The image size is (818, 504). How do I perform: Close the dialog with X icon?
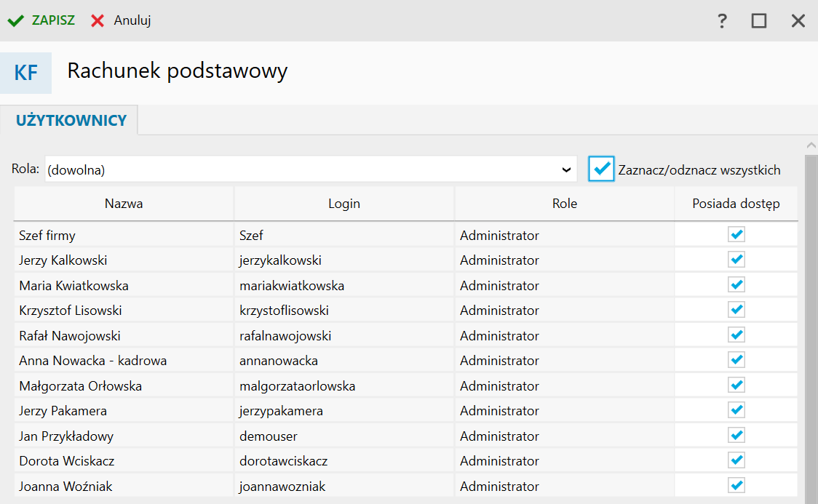798,20
